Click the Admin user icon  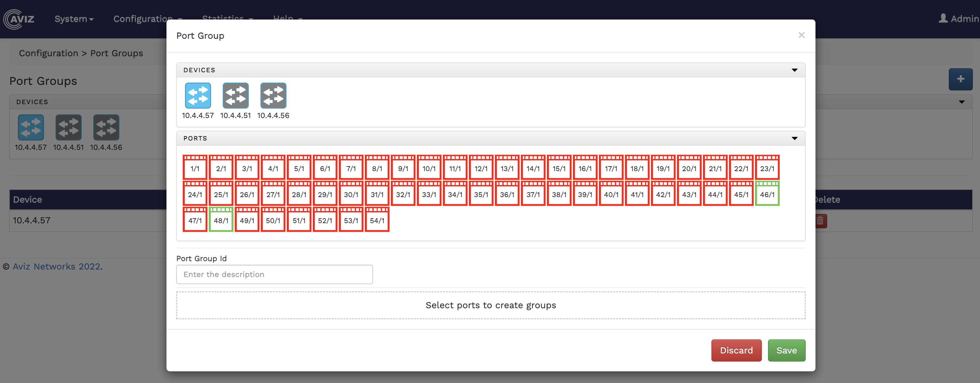943,18
